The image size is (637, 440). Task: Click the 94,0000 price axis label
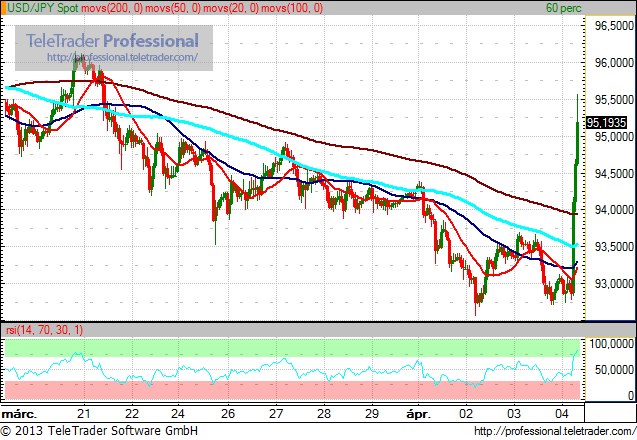coord(614,210)
